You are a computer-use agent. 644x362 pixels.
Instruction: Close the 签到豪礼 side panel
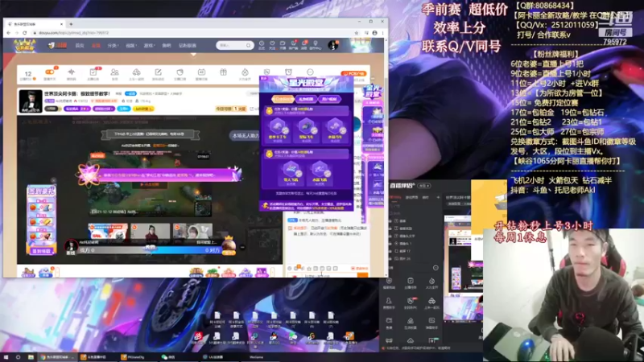[x=53, y=180]
